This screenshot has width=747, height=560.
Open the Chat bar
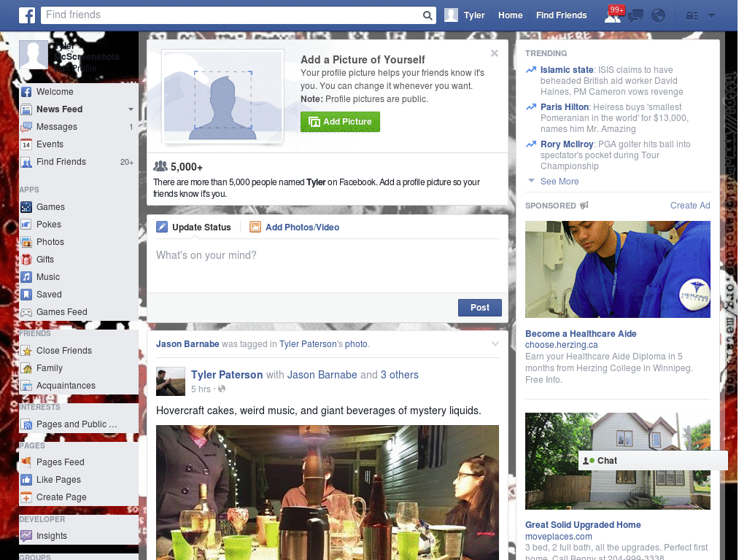pyautogui.click(x=653, y=461)
